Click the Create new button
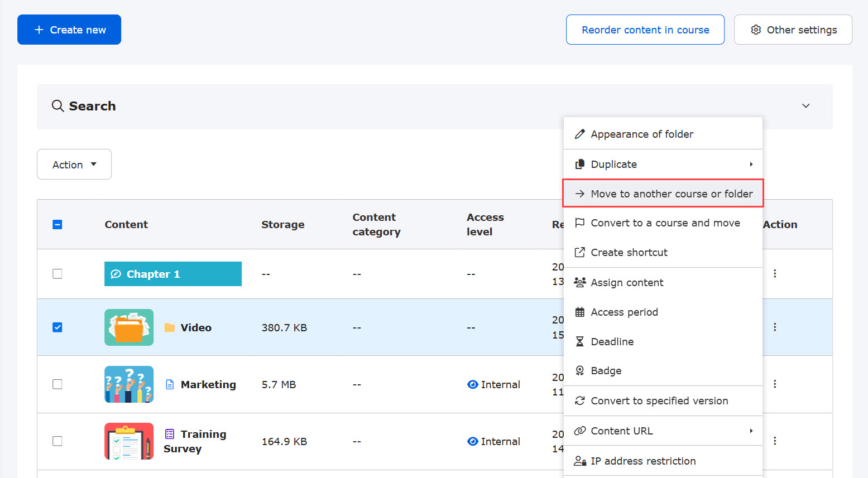The width and height of the screenshot is (868, 478). click(69, 30)
